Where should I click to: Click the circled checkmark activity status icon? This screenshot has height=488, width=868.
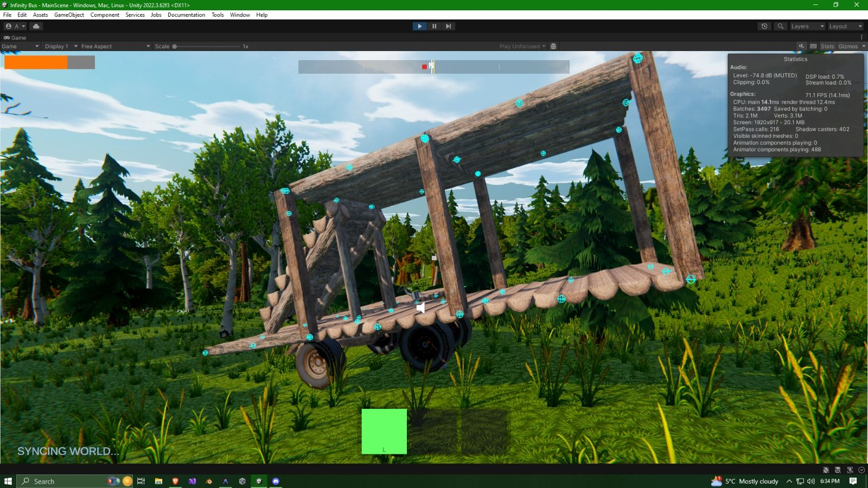pos(861,470)
